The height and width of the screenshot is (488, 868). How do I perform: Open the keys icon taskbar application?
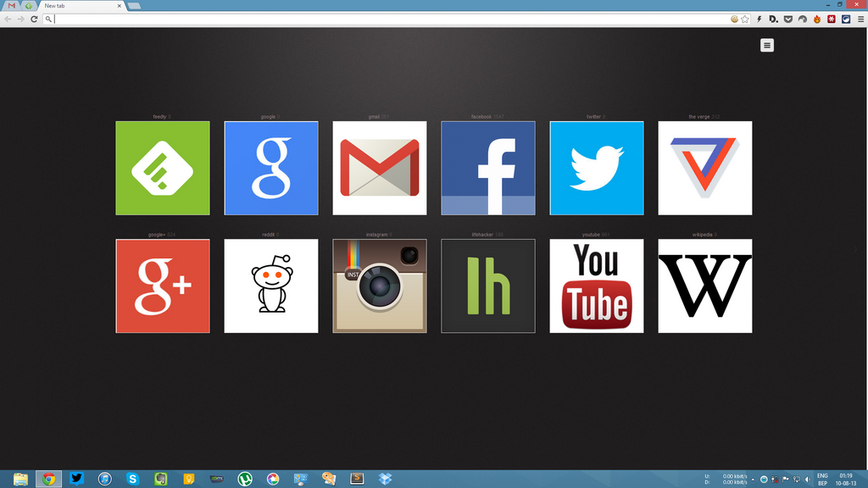[329, 479]
